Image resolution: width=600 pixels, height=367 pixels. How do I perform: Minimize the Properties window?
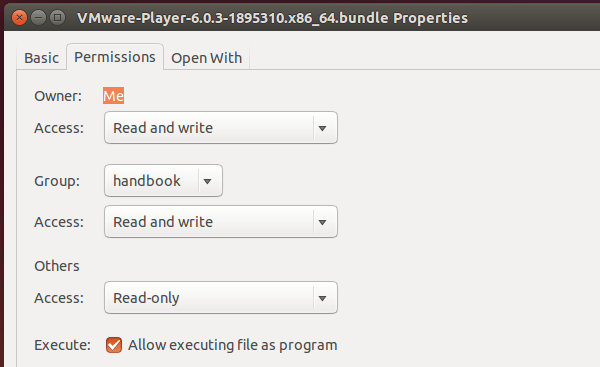point(39,18)
